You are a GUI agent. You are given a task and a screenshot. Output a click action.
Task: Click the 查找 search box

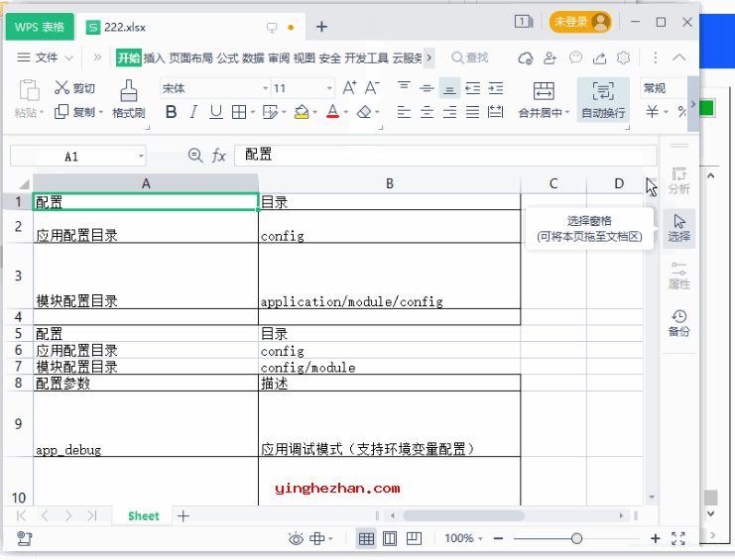(x=470, y=57)
